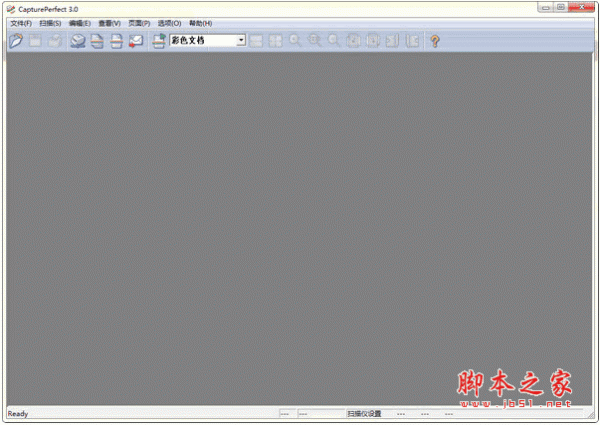The image size is (600, 425).
Task: Open the 编辑(E) menu
Action: click(x=80, y=23)
